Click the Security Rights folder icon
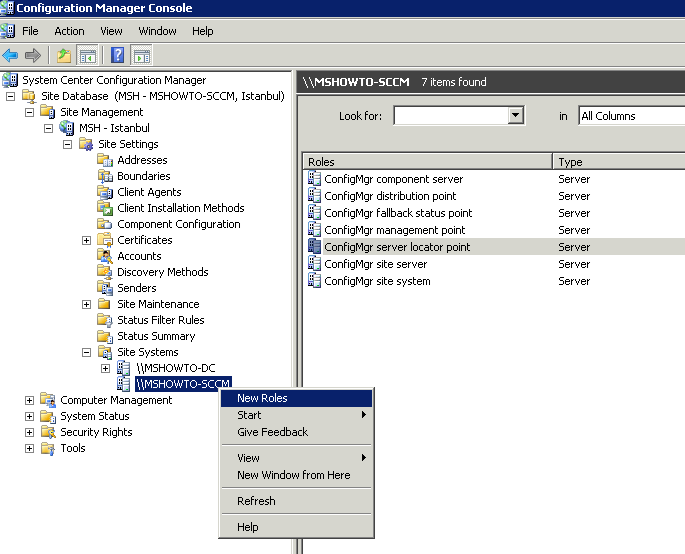Viewport: 685px width, 554px height. (x=48, y=432)
